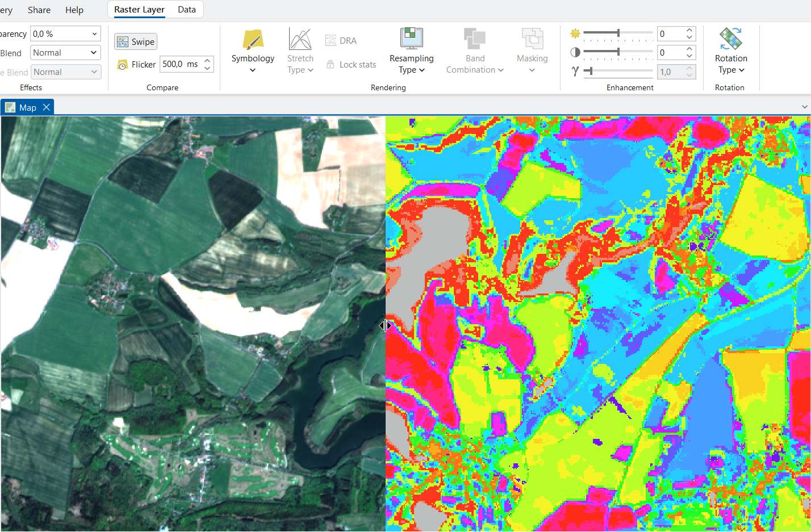
Task: Click the Map tab icon
Action: pyautogui.click(x=10, y=107)
